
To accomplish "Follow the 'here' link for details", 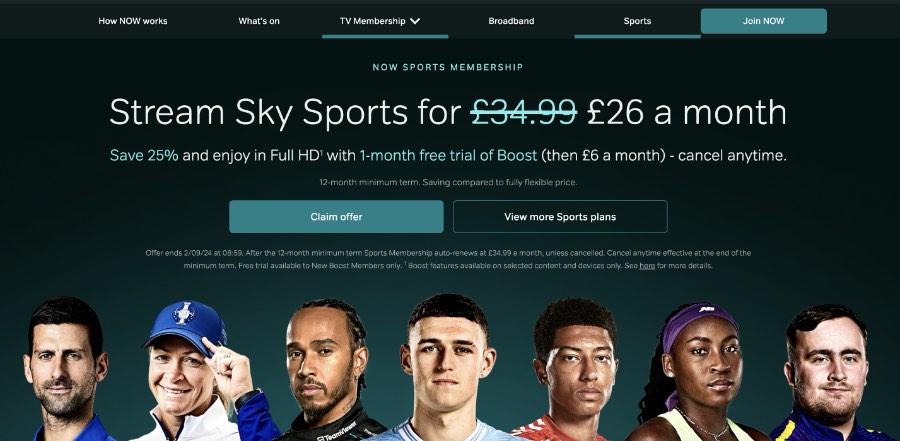I will [x=647, y=266].
